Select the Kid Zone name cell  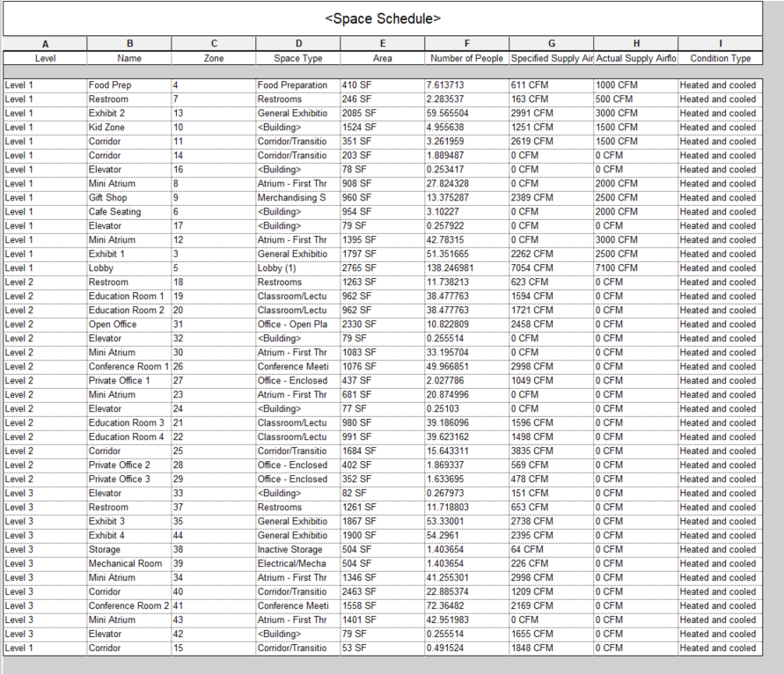pyautogui.click(x=129, y=127)
